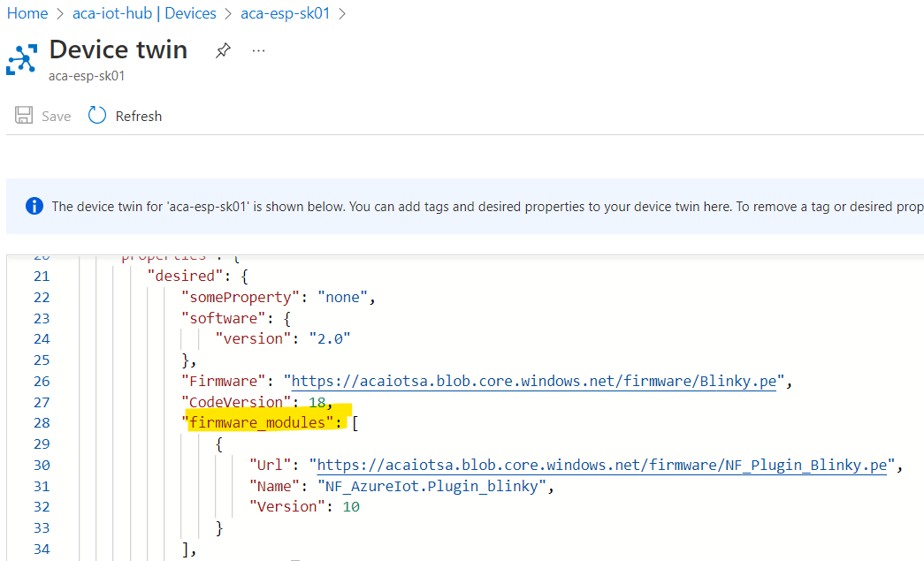Pin the Device twin blade
This screenshot has height=561, width=924.
tap(223, 51)
